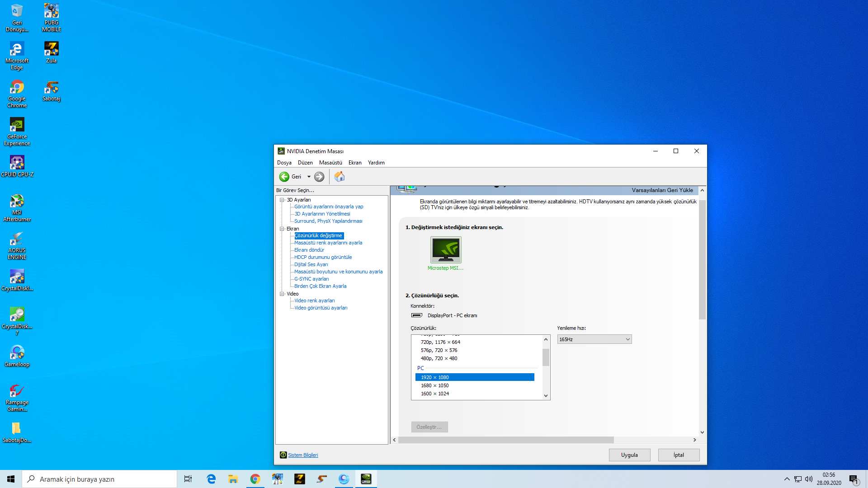Image resolution: width=868 pixels, height=488 pixels.
Task: Open CPUID CPU-Z desktop icon
Action: 17,167
